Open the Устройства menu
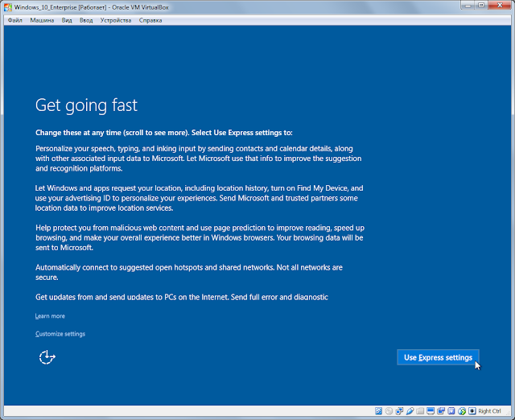515x420 pixels. point(116,20)
